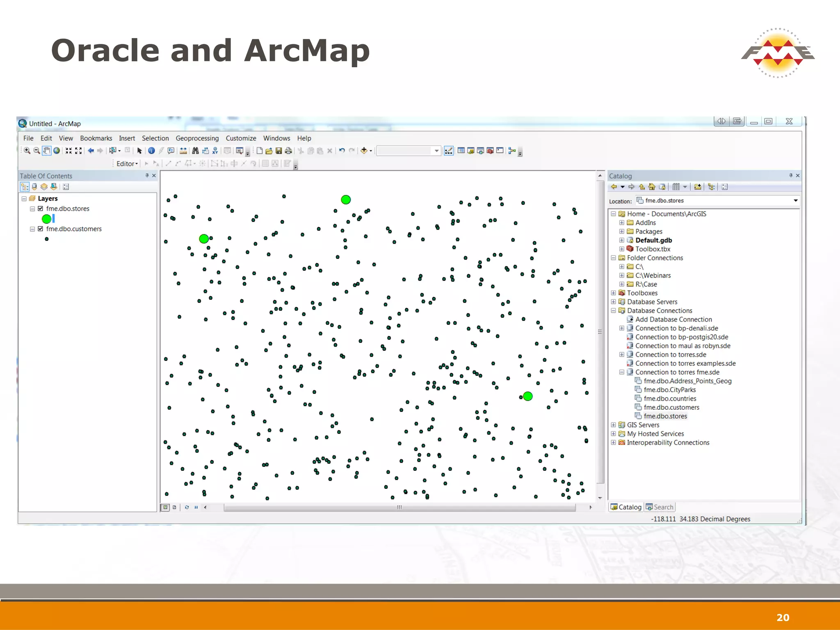
Task: Expand the Database Servers node
Action: (x=613, y=302)
